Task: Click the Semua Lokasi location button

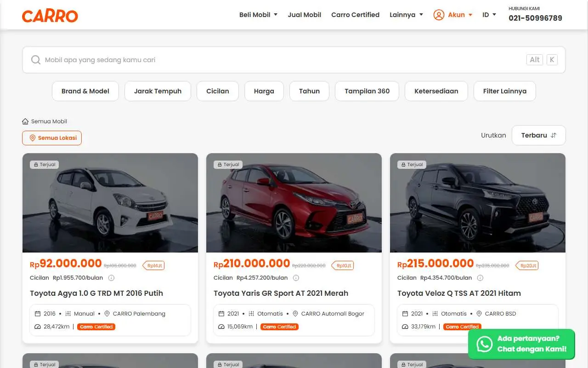Action: (52, 138)
